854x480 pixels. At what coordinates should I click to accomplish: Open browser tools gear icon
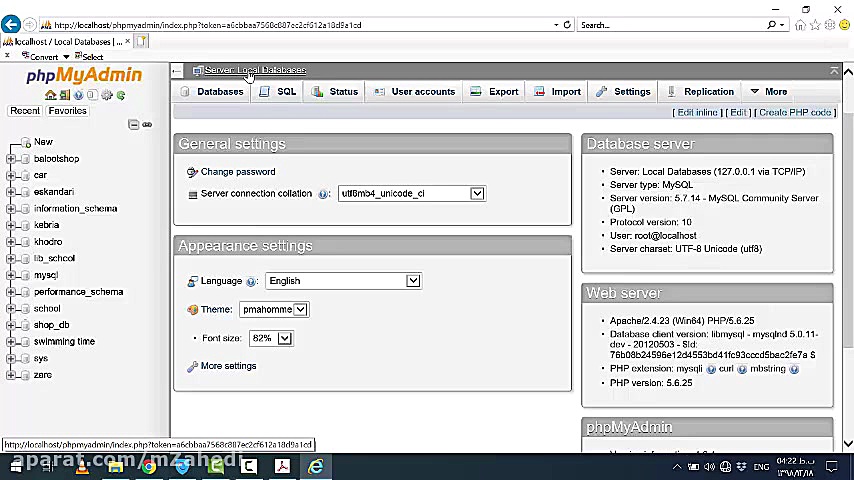[829, 25]
